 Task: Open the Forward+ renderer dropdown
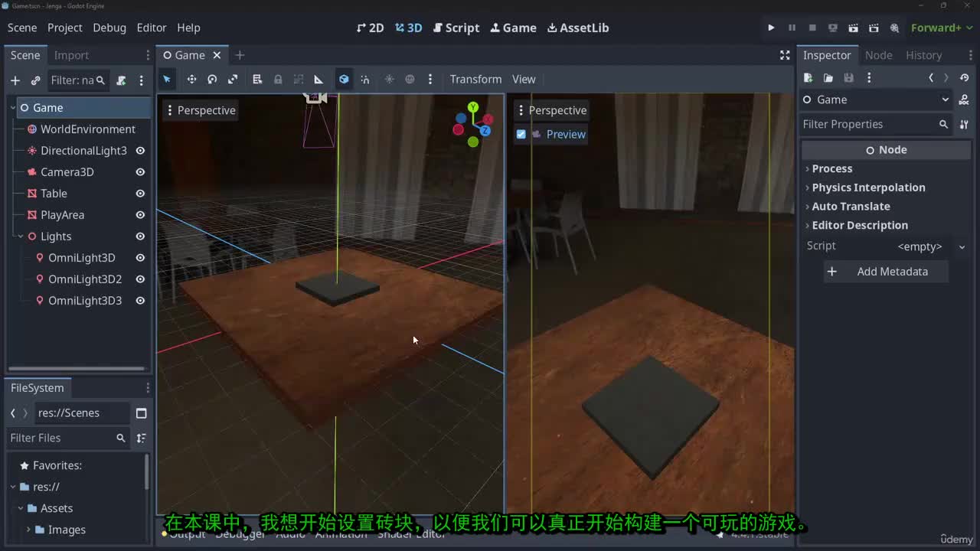point(941,28)
